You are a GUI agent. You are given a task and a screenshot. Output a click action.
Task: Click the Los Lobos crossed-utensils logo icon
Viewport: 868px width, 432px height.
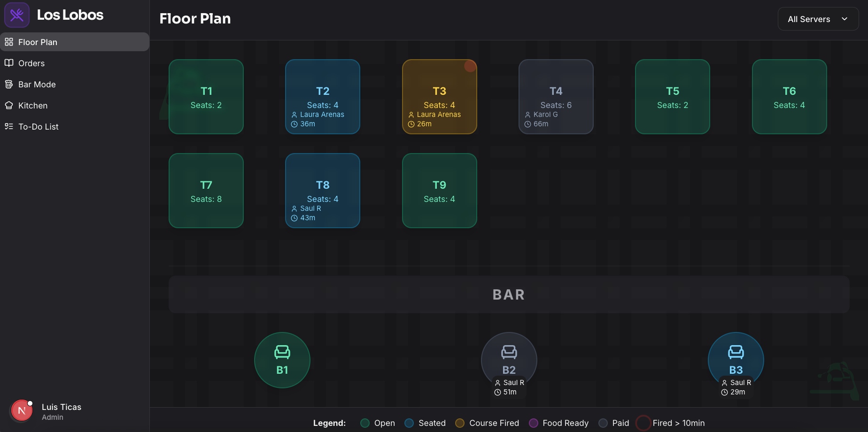(x=16, y=15)
